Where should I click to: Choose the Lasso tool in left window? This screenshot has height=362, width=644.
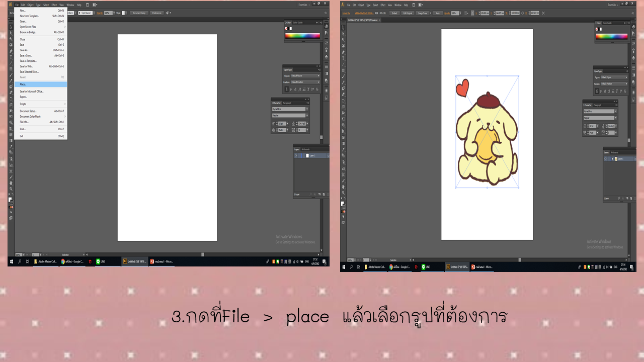[x=11, y=45]
